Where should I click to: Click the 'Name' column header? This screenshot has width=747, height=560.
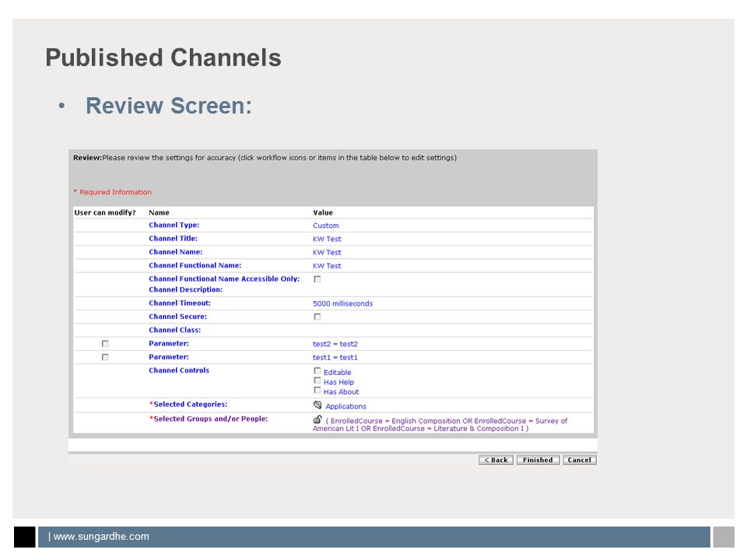159,213
